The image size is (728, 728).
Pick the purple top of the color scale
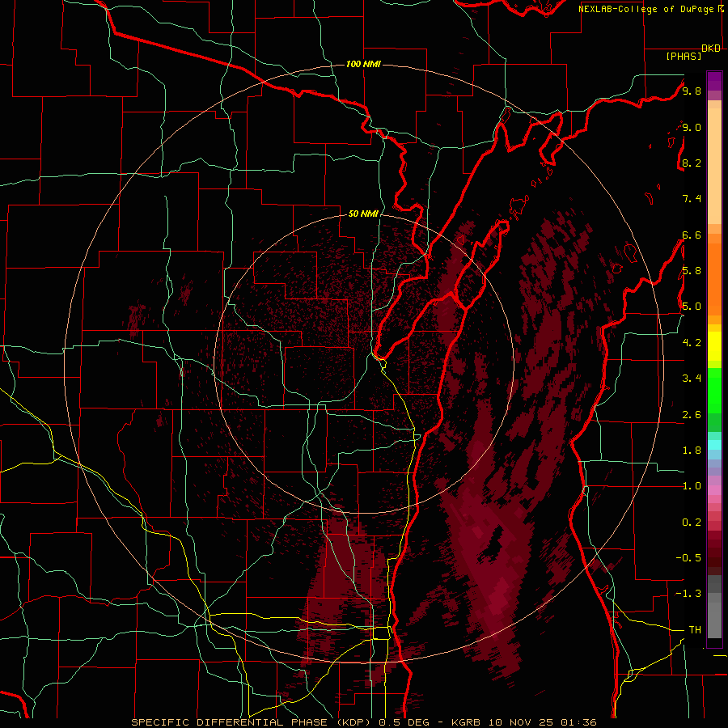coord(714,81)
